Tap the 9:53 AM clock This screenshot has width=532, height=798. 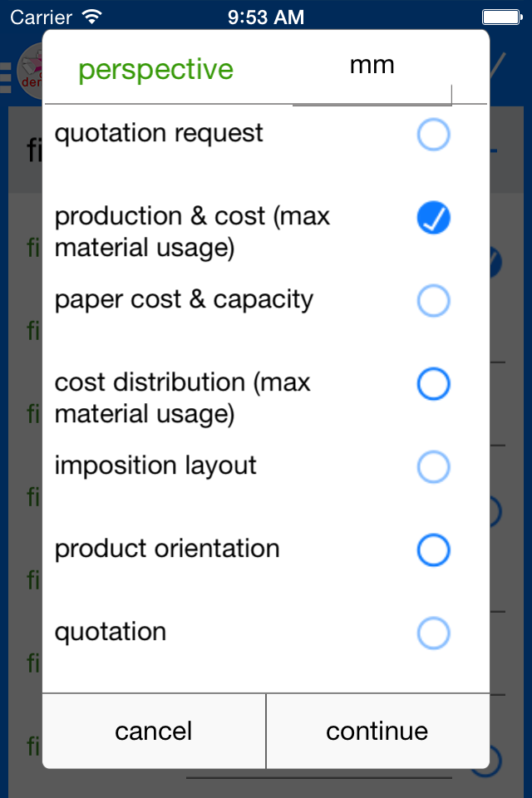tap(266, 16)
